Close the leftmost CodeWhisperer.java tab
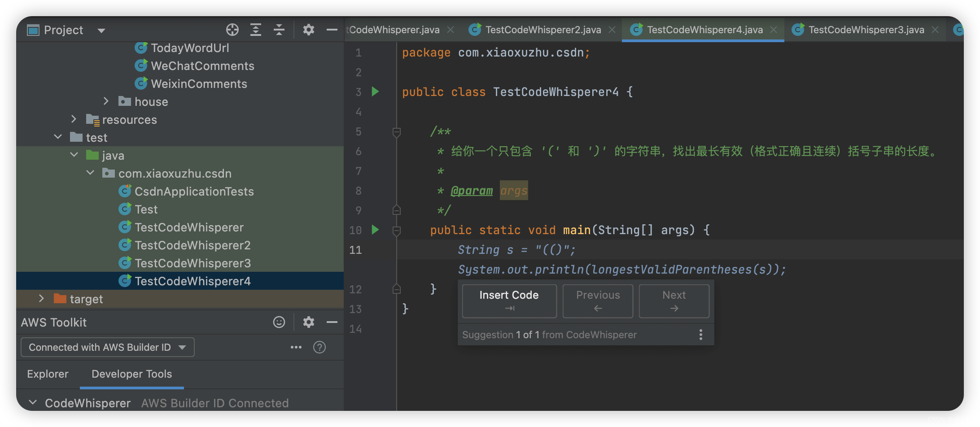The height and width of the screenshot is (427, 980). coord(451,30)
